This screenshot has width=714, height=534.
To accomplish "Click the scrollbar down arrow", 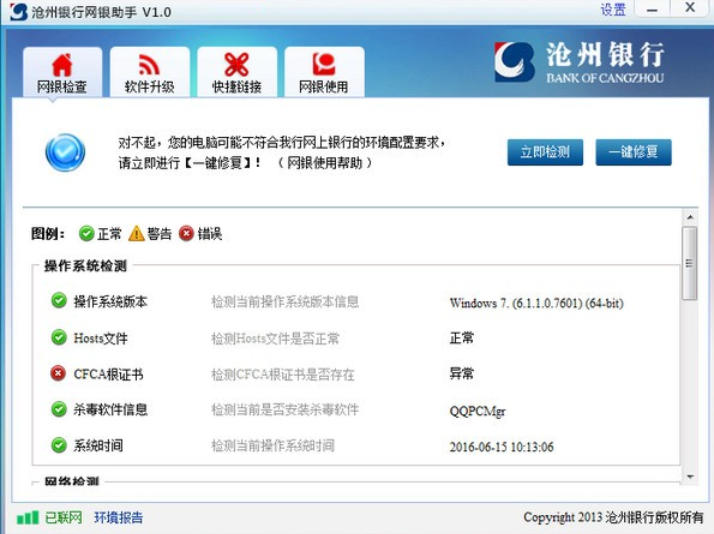I will point(690,477).
